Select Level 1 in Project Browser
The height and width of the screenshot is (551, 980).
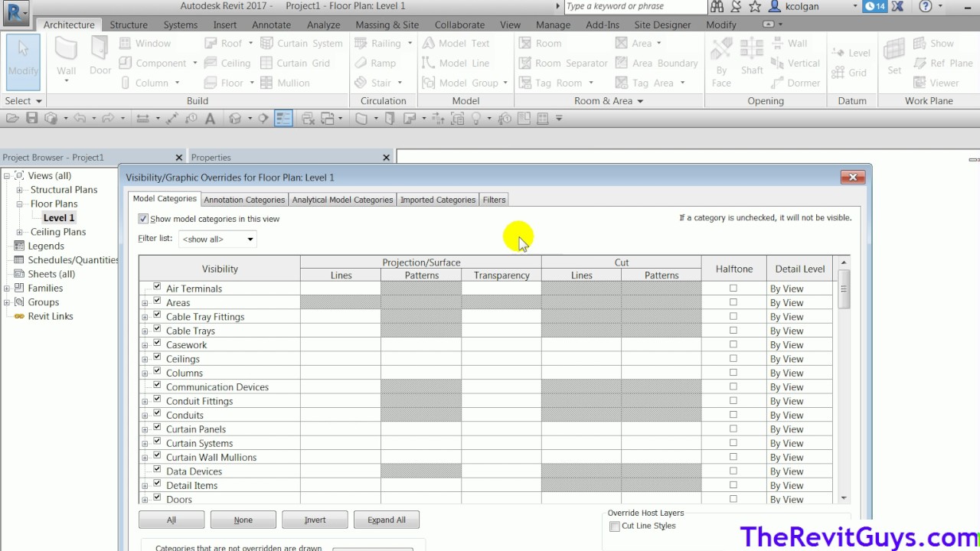(x=59, y=218)
